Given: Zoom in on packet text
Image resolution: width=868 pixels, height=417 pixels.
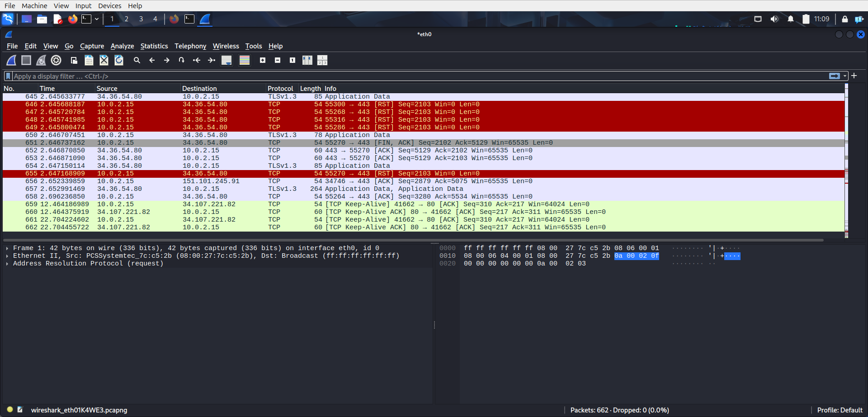Looking at the screenshot, I should point(263,60).
